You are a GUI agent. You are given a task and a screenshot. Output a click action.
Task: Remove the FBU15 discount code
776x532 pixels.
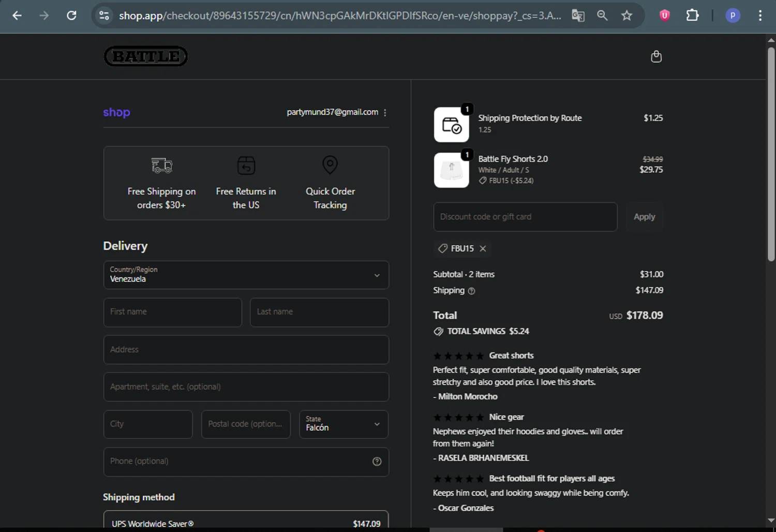tap(483, 248)
